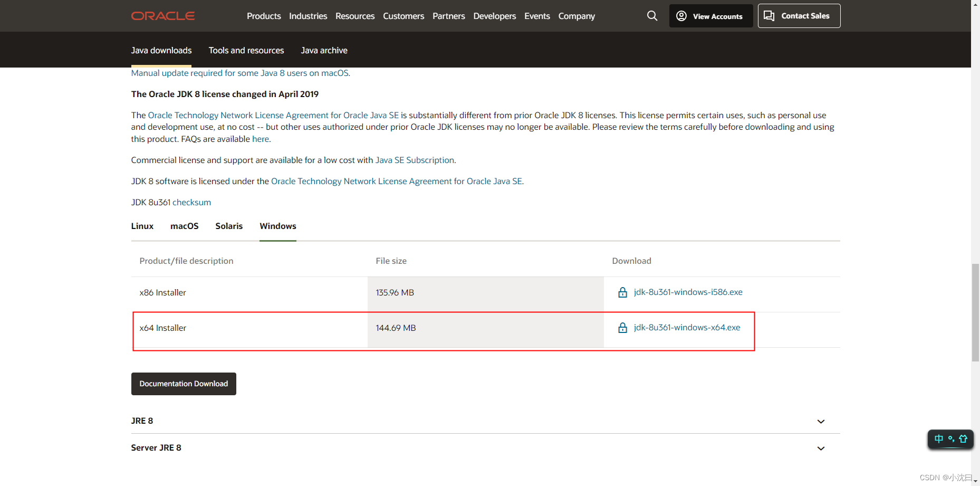Expand the Server JRE 8 section

[x=821, y=448]
